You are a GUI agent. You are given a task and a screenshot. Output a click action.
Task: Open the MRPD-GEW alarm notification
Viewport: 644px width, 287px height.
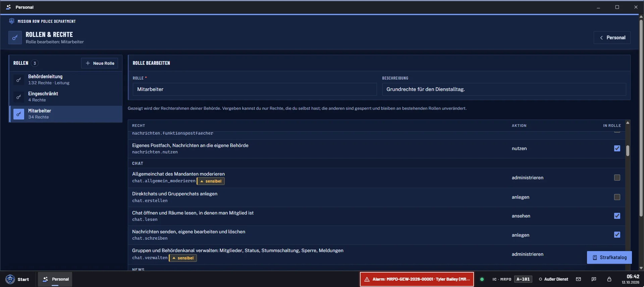pyautogui.click(x=417, y=279)
